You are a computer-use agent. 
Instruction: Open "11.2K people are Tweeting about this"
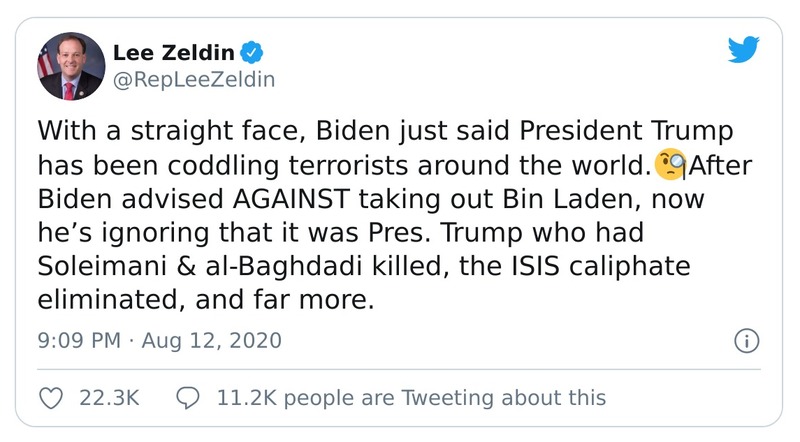point(411,397)
